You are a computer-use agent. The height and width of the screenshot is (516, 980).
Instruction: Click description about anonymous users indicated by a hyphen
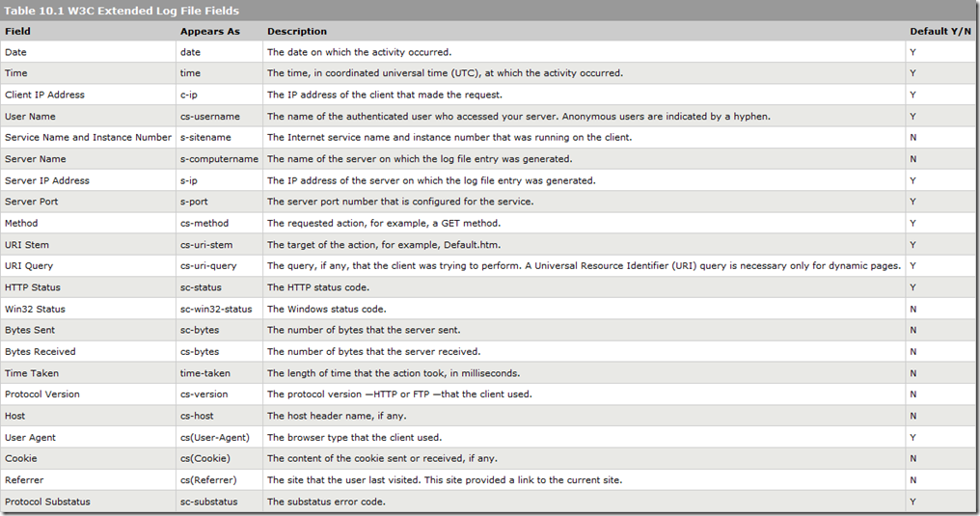(519, 116)
